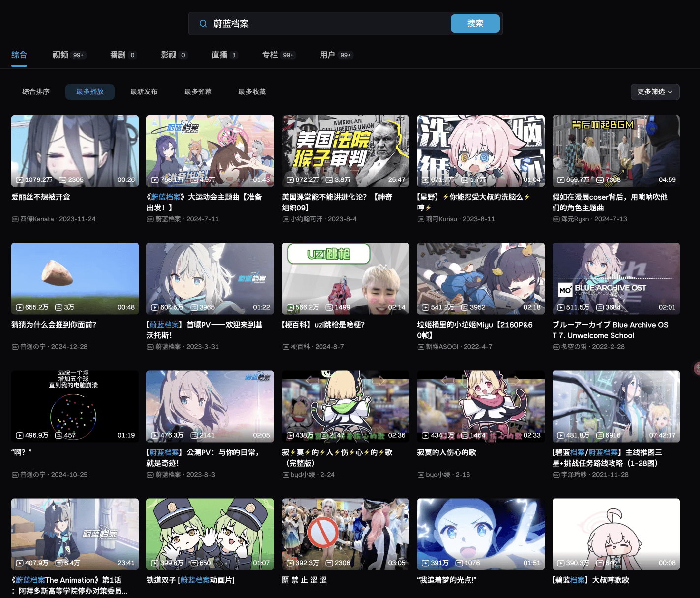Click play count icon showing 659.7万
The height and width of the screenshot is (598, 700).
(561, 180)
